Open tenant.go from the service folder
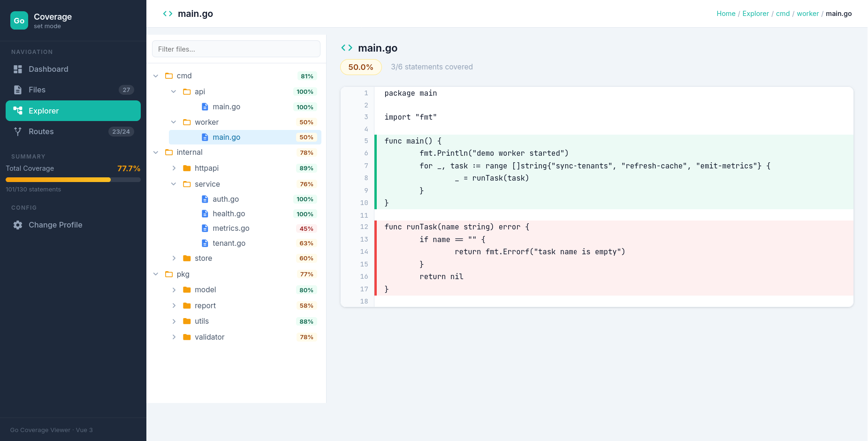The image size is (868, 441). (x=229, y=243)
